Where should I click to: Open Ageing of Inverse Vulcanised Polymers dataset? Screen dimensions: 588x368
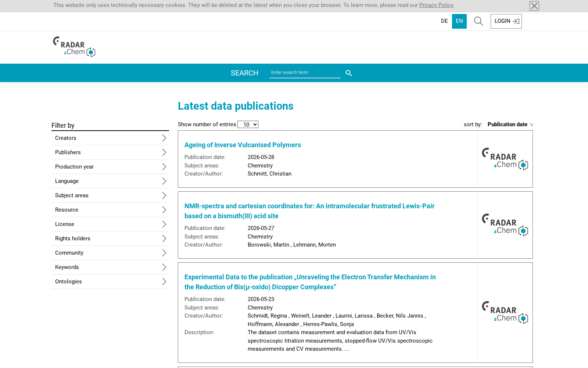(x=243, y=145)
